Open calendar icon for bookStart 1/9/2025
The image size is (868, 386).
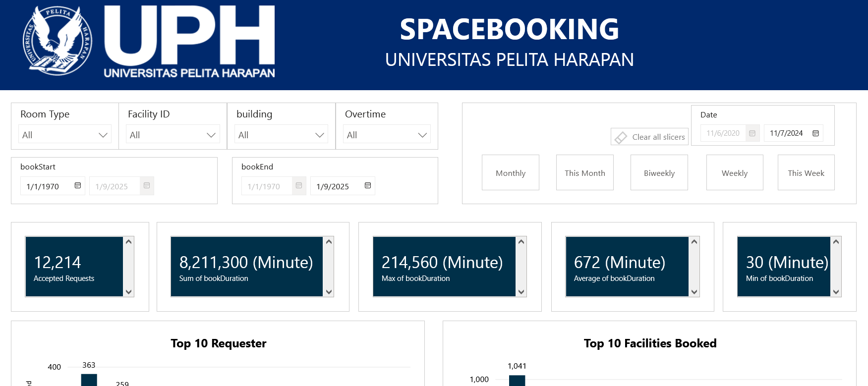[147, 185]
